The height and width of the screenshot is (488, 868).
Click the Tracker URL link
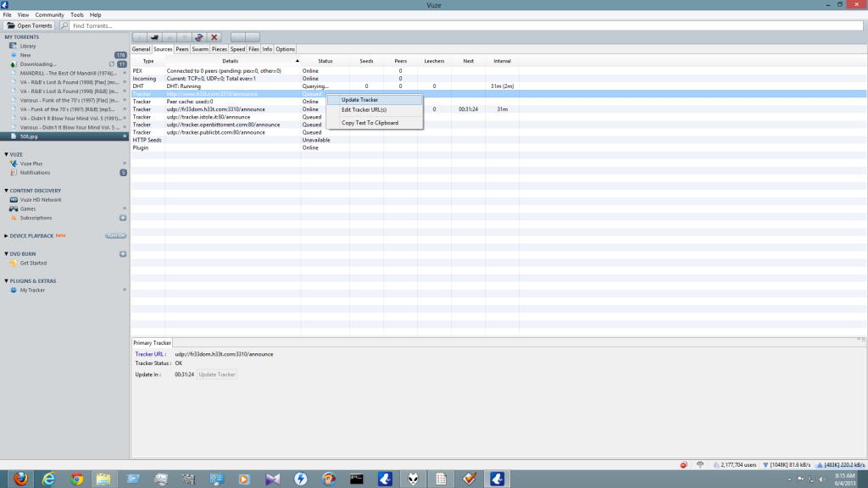151,354
